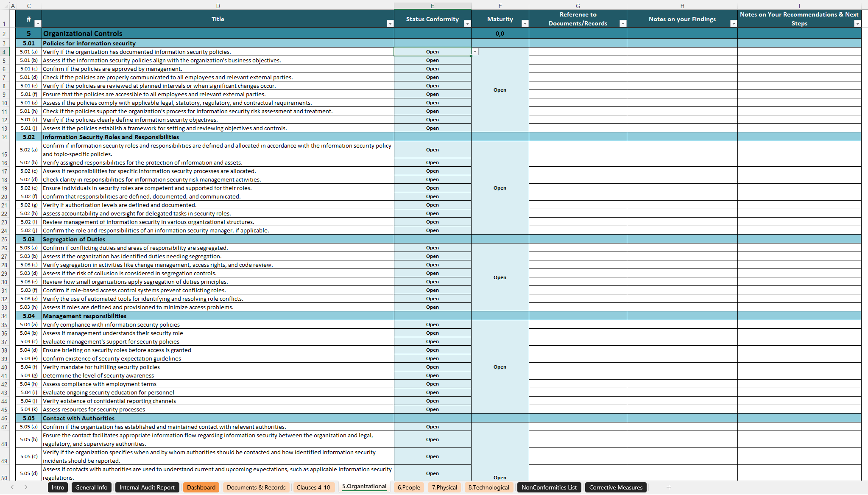Screen dimensions: 868x495
Task: Click the next sheet navigation arrow
Action: 26,487
